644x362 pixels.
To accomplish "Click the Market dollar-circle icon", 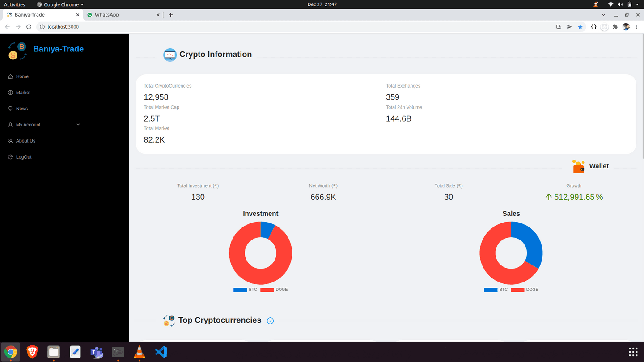I will [x=10, y=93].
